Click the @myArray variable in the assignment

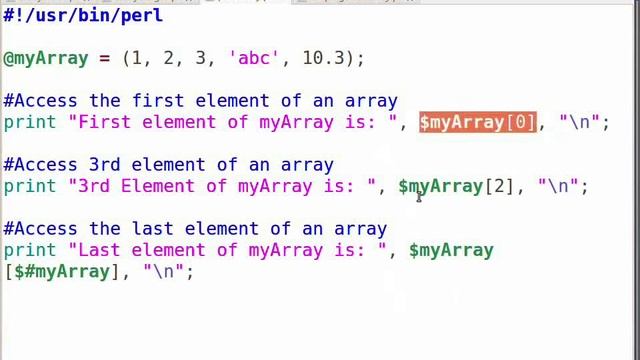click(46, 58)
